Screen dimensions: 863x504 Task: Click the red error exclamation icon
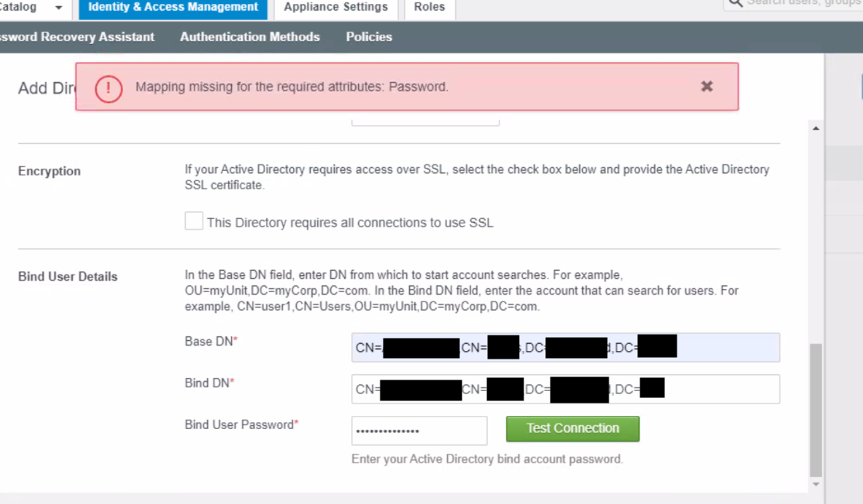pyautogui.click(x=108, y=87)
